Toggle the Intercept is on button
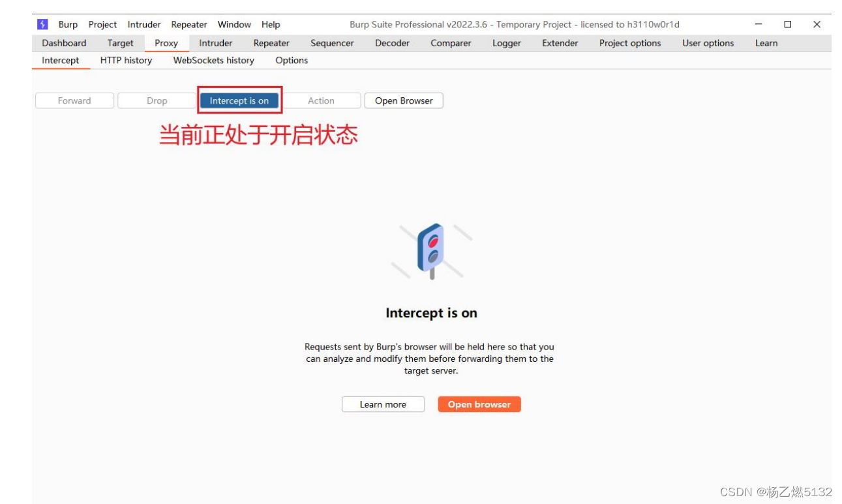842x504 pixels. (x=239, y=101)
